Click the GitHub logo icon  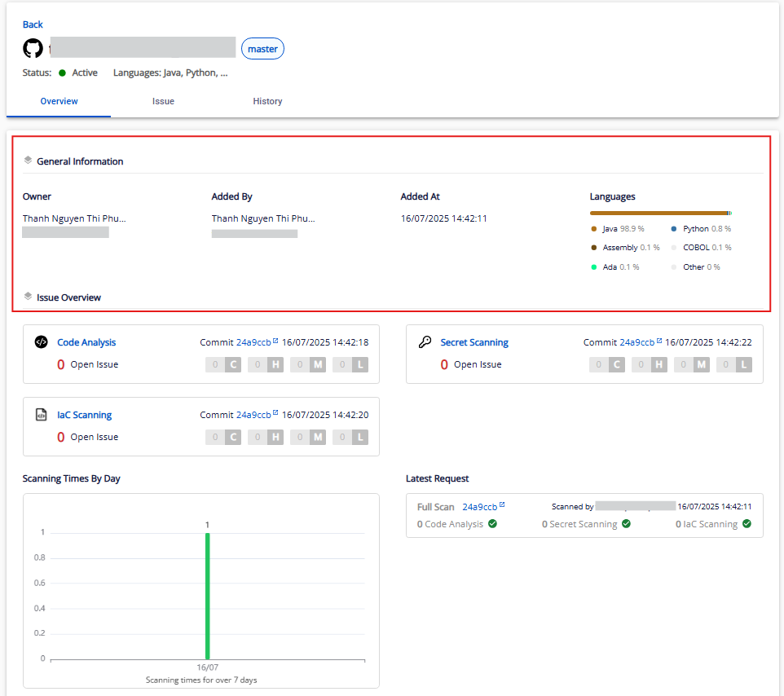[33, 49]
